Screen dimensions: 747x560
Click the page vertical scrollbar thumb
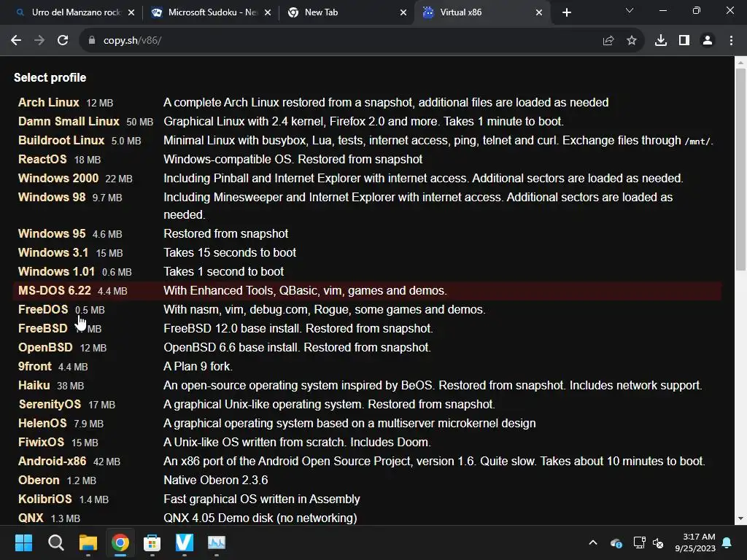click(x=740, y=170)
